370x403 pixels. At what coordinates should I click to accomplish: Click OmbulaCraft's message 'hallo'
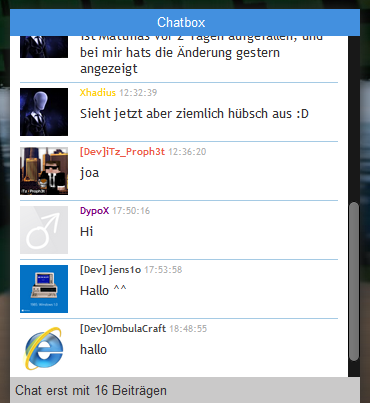tap(93, 349)
